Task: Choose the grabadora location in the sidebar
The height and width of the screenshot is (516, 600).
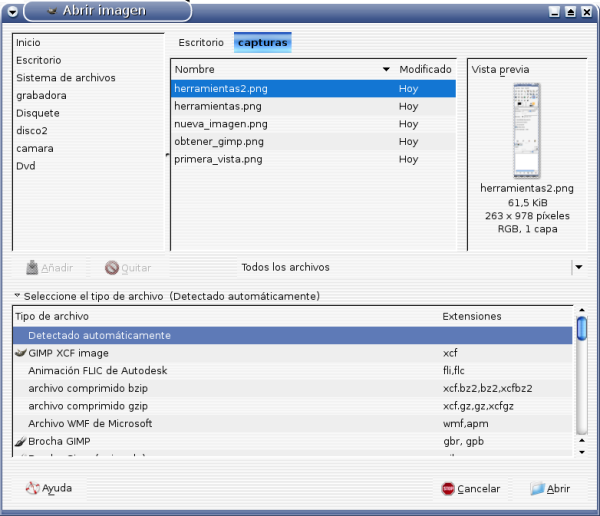Action: point(41,96)
